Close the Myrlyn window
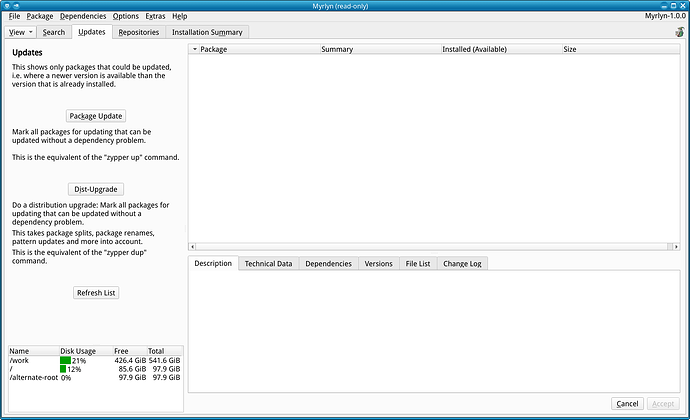The height and width of the screenshot is (420, 690). tap(683, 6)
